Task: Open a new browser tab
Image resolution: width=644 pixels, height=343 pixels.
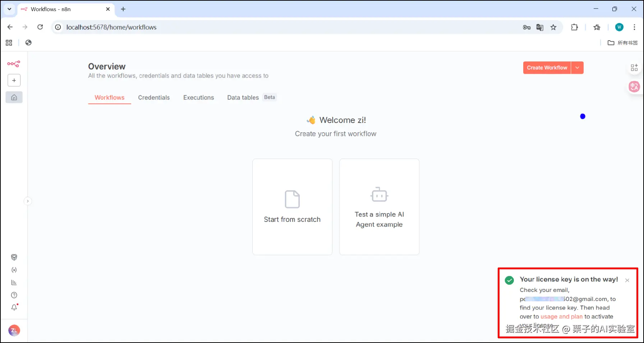Action: (123, 9)
